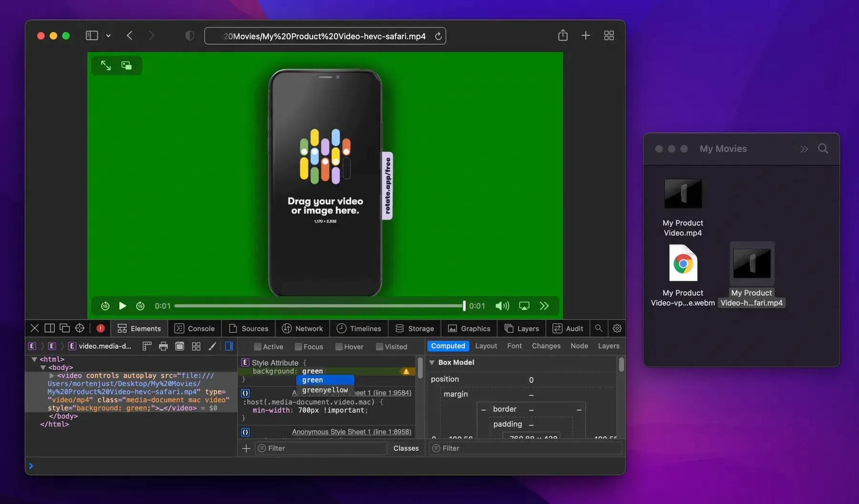
Task: Enable the Hover pseudo-class checkbox
Action: tap(339, 347)
